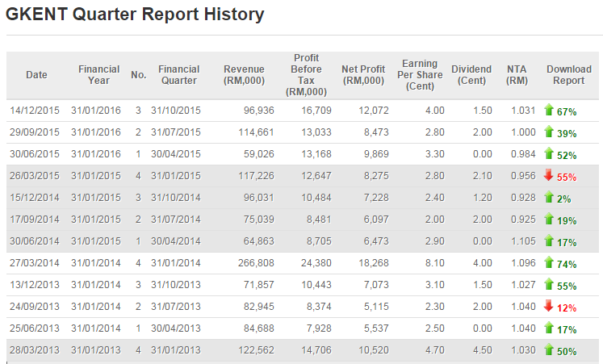Click green up arrow in 30/06/2014 row

point(549,241)
